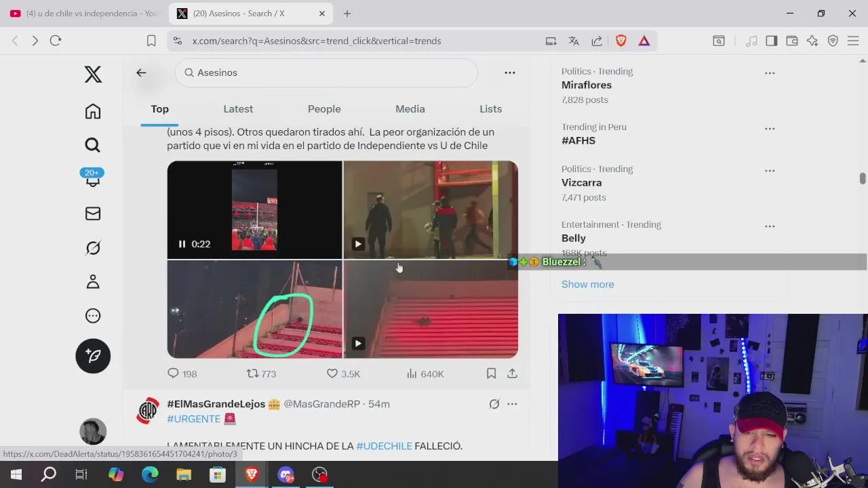
Task: Switch to the Media tab
Action: tap(410, 109)
